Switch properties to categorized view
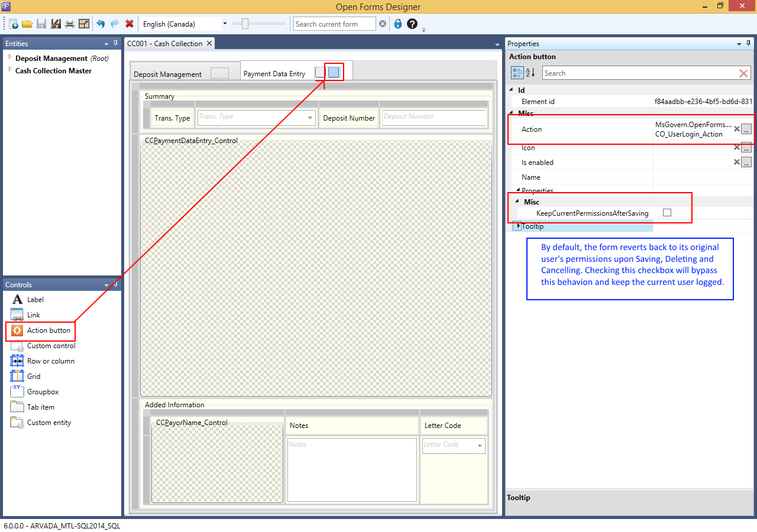757x532 pixels. click(x=516, y=73)
